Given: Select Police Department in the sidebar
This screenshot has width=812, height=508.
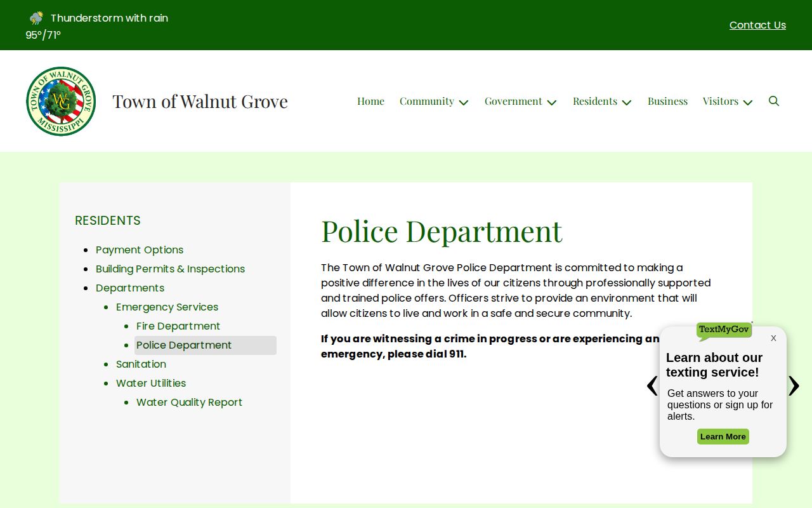Looking at the screenshot, I should pyautogui.click(x=206, y=345).
